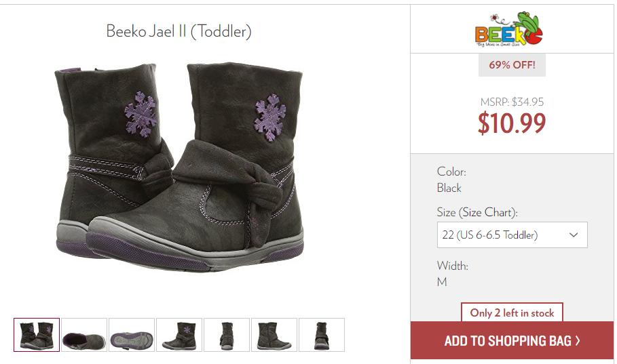Viewport: 617px width, 364px height.
Task: Select the first thumbnail showing both boots
Action: pos(37,335)
